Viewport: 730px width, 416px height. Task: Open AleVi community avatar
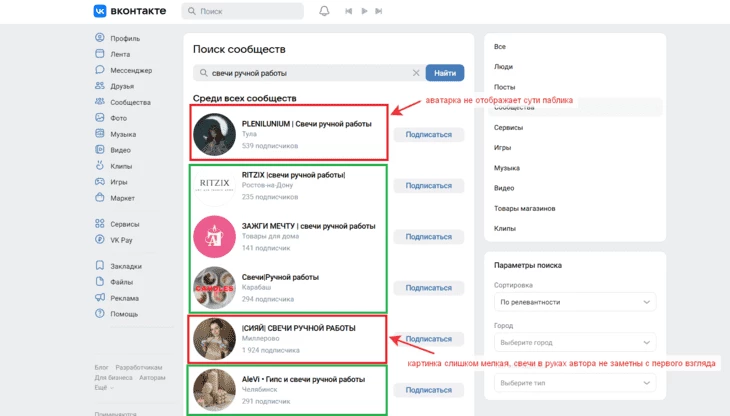pyautogui.click(x=214, y=390)
